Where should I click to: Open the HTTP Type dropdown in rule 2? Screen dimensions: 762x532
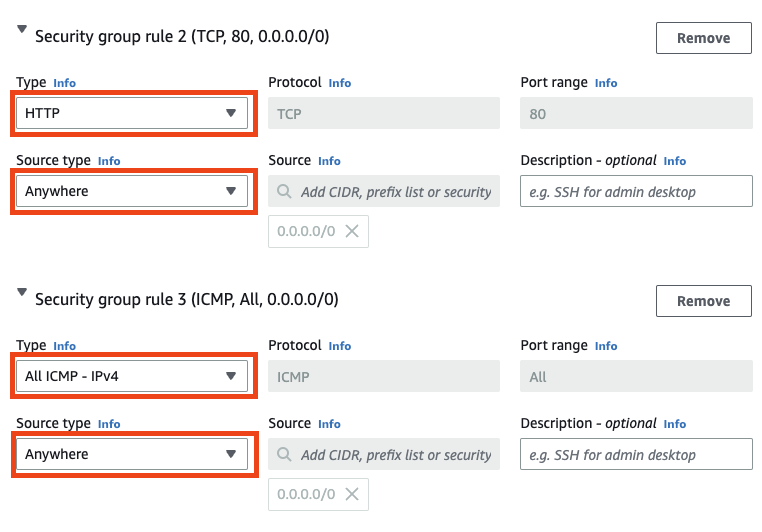pos(132,113)
